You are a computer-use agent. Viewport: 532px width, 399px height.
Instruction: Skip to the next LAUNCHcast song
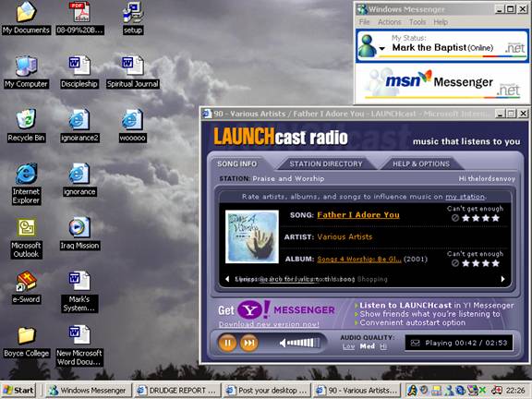pos(249,343)
